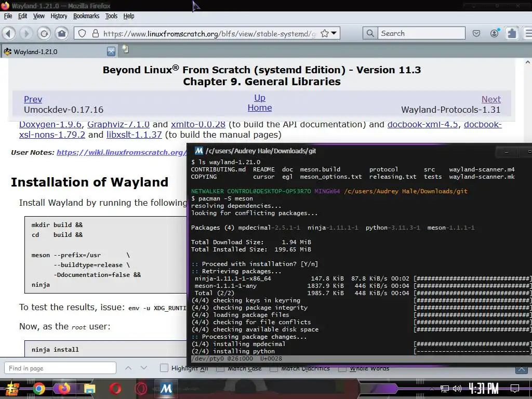Select the Wayland-1.21.0 tab

59,51
